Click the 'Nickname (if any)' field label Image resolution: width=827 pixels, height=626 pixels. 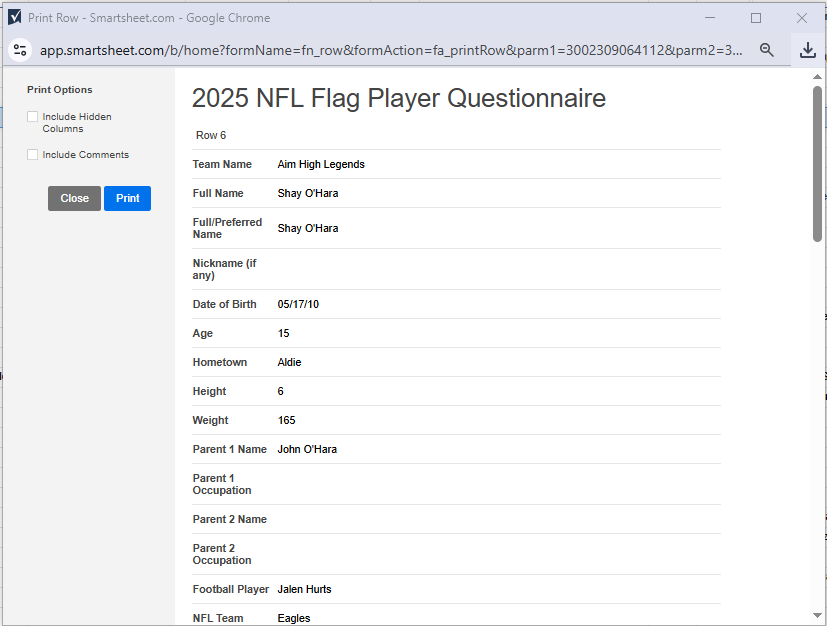pyautogui.click(x=225, y=269)
